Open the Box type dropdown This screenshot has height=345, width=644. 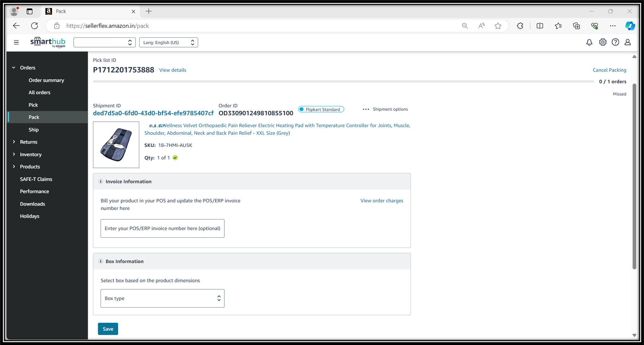[162, 298]
